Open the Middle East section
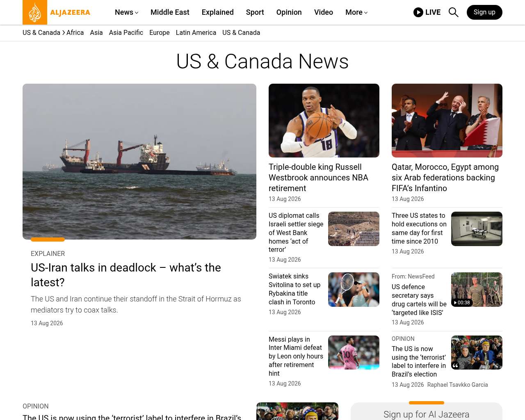The image size is (525, 420). click(170, 12)
